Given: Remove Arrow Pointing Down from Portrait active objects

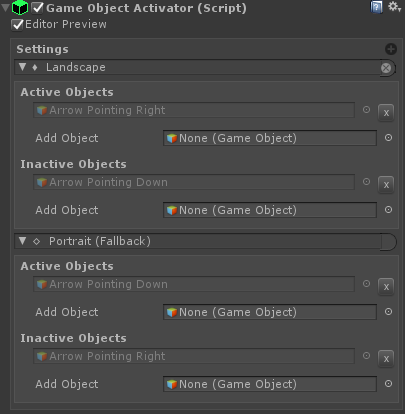Looking at the screenshot, I should coord(386,287).
